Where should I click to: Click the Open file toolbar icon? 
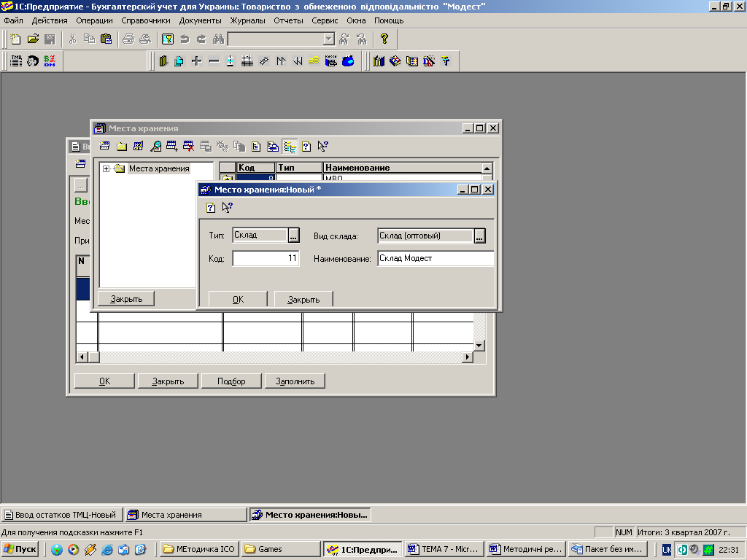tap(33, 39)
